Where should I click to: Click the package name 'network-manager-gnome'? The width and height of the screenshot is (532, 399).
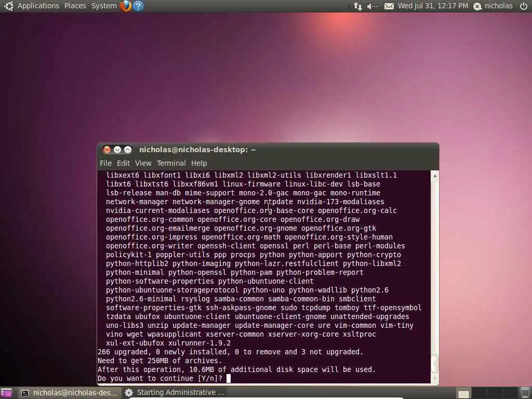pyautogui.click(x=216, y=202)
